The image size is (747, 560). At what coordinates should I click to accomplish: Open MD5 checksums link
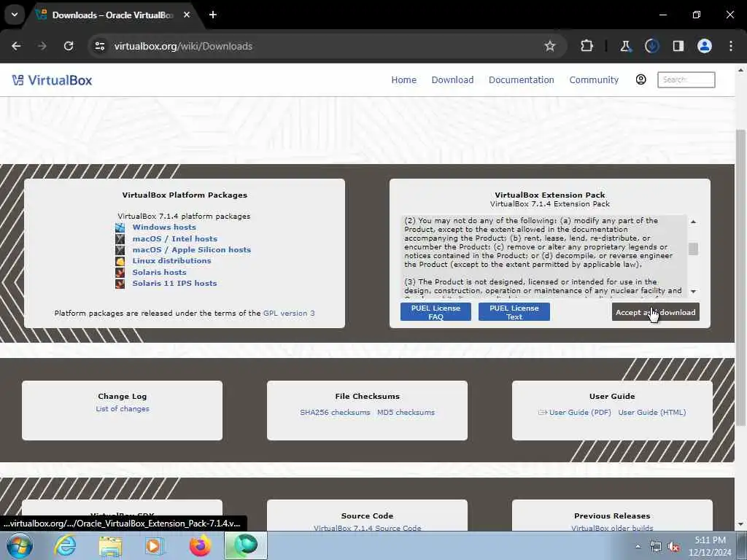[406, 413]
